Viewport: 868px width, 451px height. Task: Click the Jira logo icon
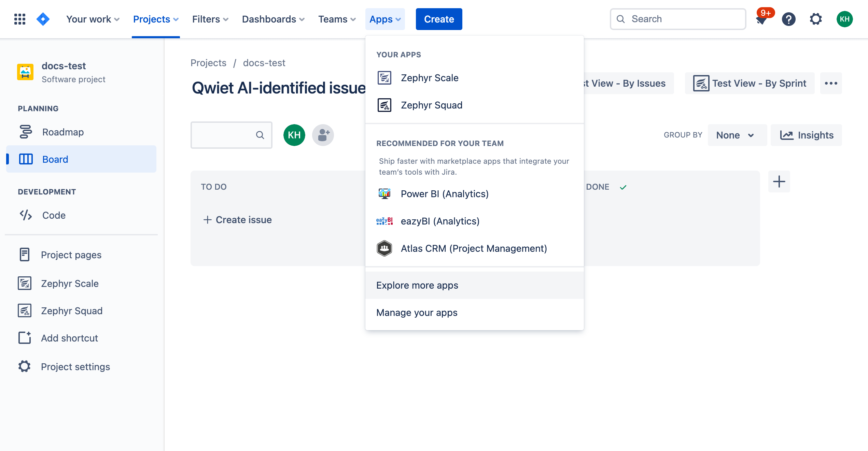point(43,19)
